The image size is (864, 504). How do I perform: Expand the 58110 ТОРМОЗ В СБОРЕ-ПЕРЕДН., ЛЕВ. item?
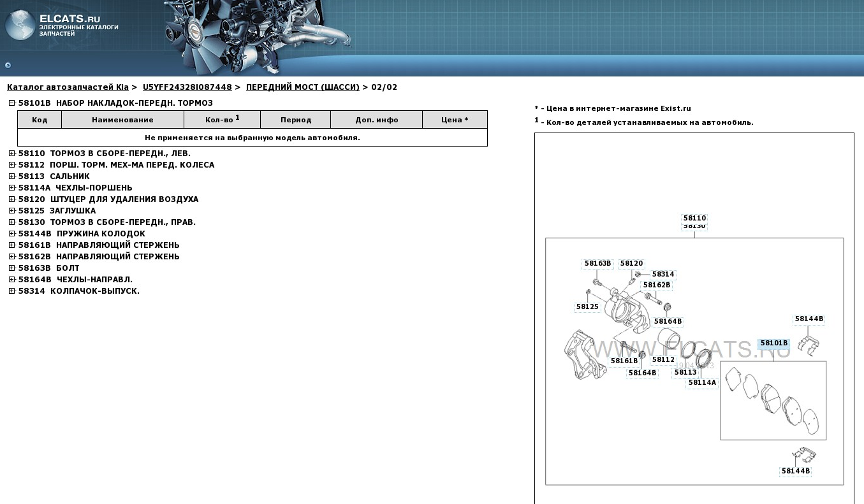pyautogui.click(x=11, y=154)
